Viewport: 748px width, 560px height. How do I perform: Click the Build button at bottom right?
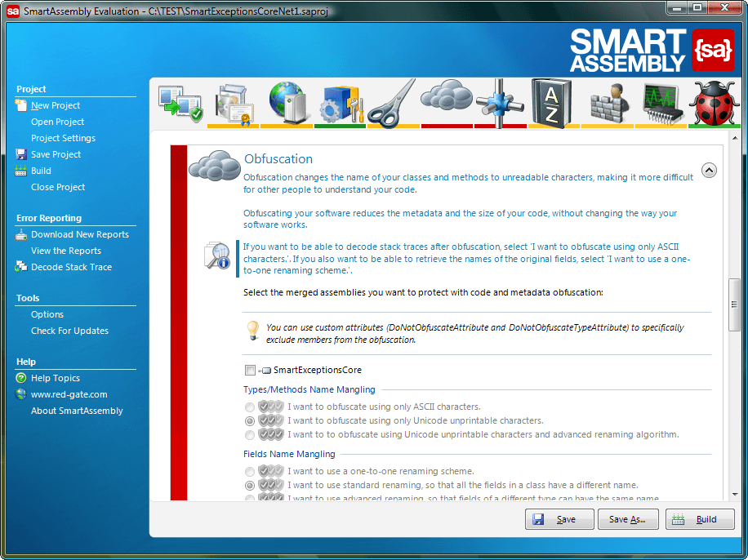pos(699,519)
